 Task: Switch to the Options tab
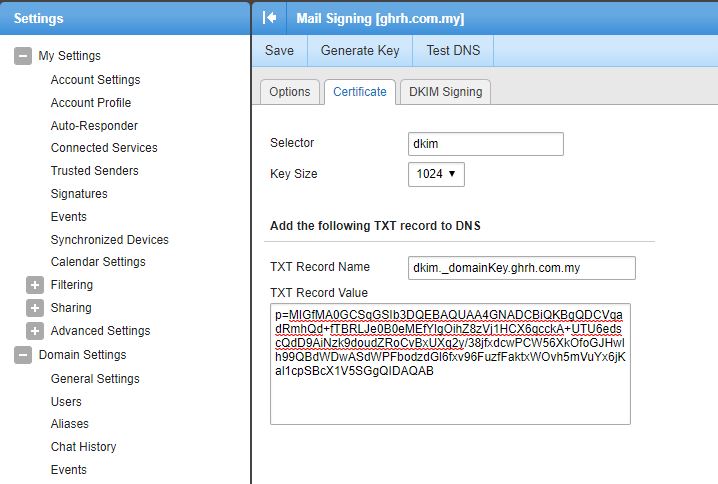click(x=290, y=92)
